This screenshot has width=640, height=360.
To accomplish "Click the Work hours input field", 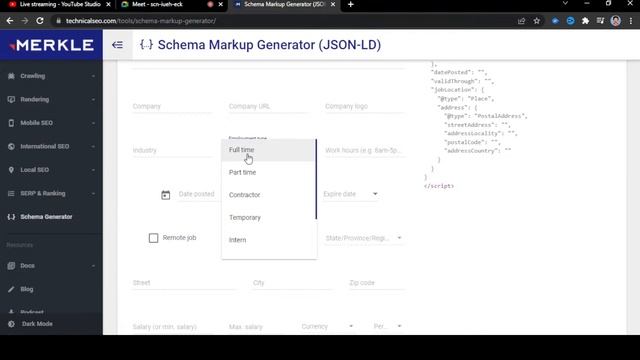I will pyautogui.click(x=364, y=150).
